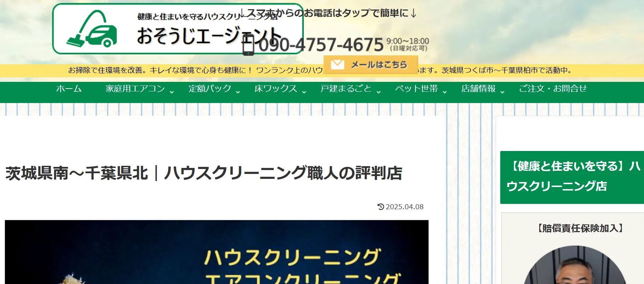The width and height of the screenshot is (644, 284).
Task: Click the owner profile photo in sidebar
Action: pos(575,265)
